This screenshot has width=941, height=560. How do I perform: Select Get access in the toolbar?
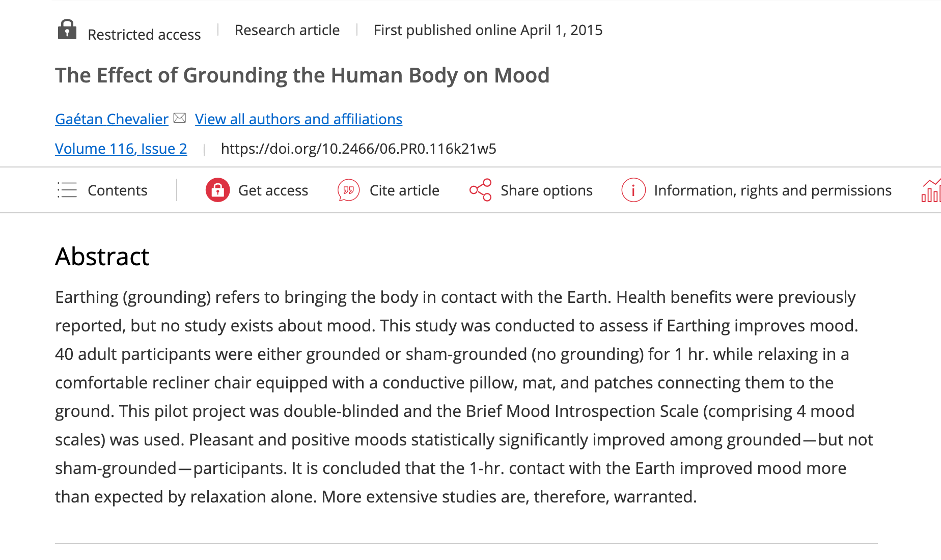click(273, 190)
